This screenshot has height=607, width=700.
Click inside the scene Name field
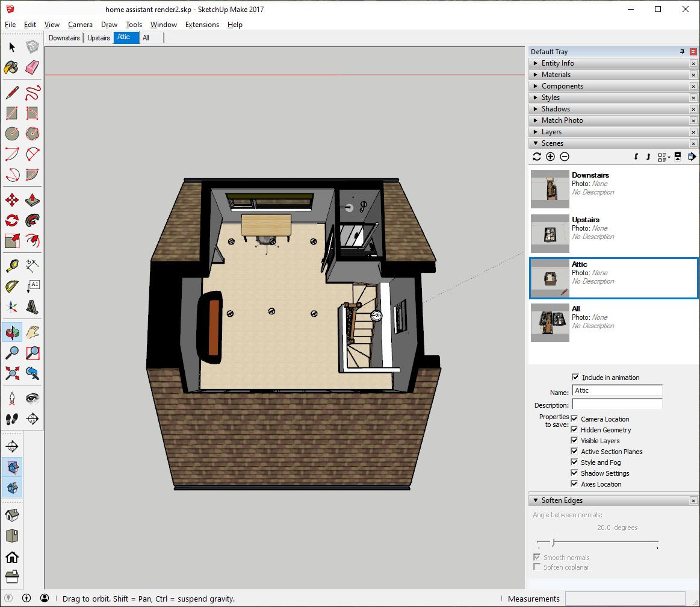616,390
